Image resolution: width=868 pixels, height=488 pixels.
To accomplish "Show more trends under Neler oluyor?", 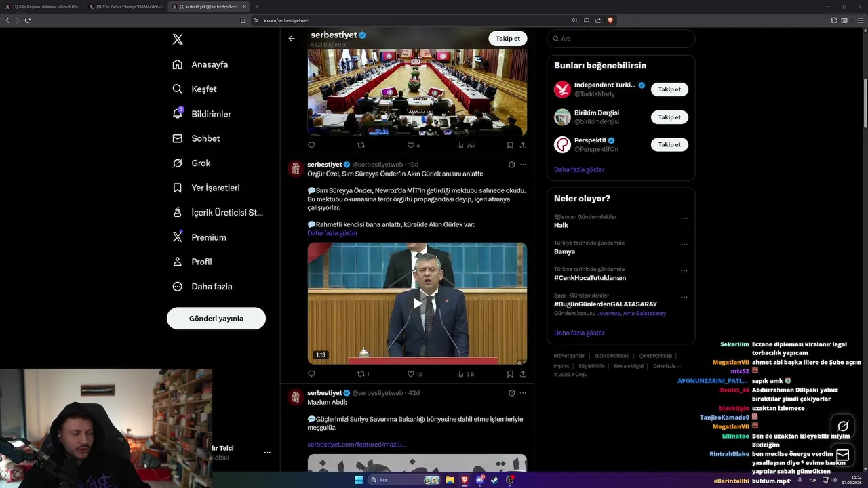I will [x=579, y=333].
